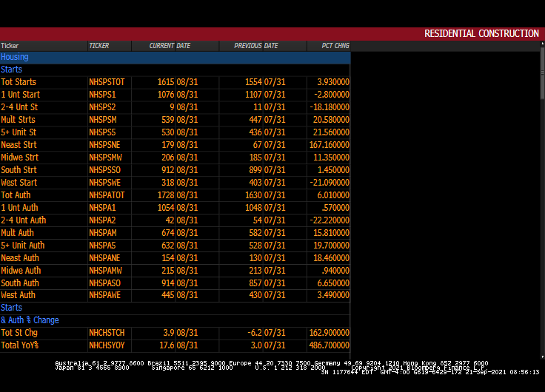This screenshot has height=392, width=545.
Task: Select the 5+ Unit Auth row label
Action: pos(22,246)
